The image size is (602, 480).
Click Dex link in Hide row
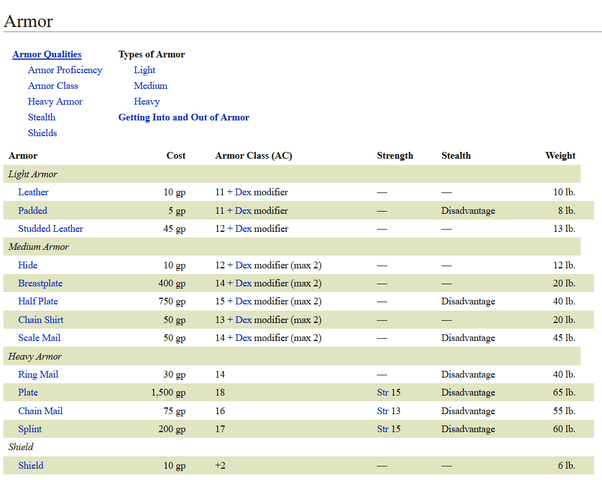pyautogui.click(x=243, y=265)
